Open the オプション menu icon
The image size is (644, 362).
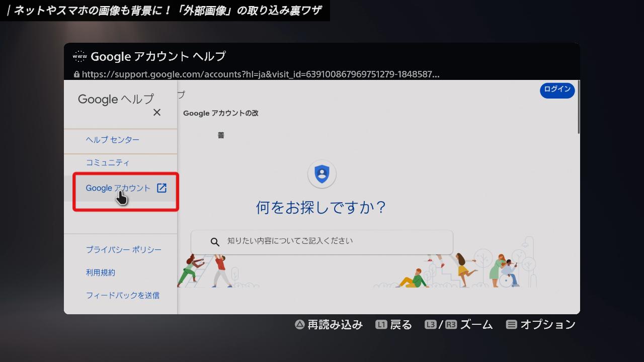[x=511, y=325]
